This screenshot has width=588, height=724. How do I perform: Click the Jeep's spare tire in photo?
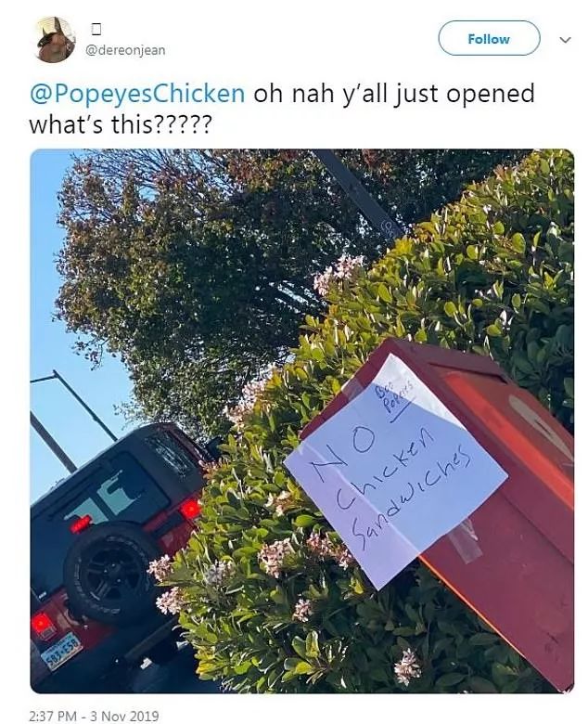point(110,573)
